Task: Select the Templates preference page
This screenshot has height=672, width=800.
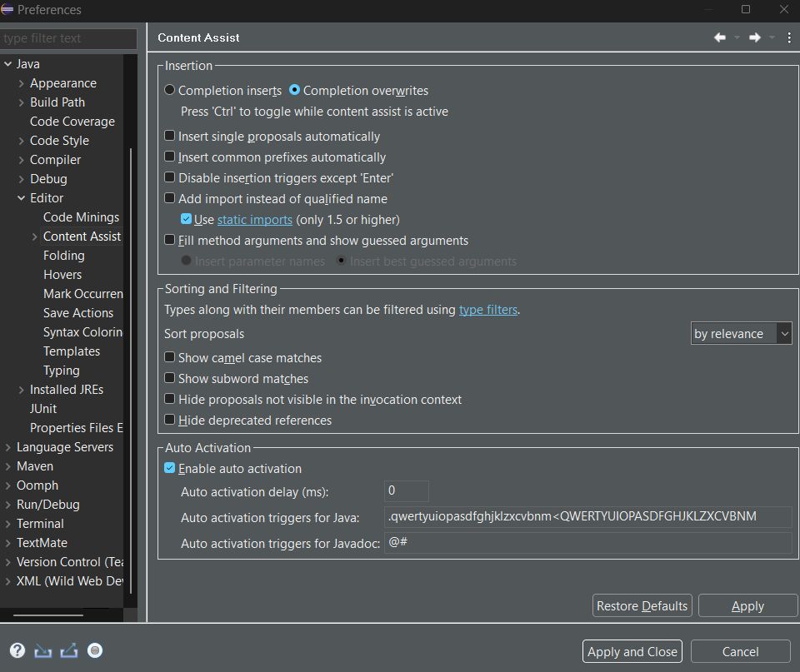Action: (72, 351)
